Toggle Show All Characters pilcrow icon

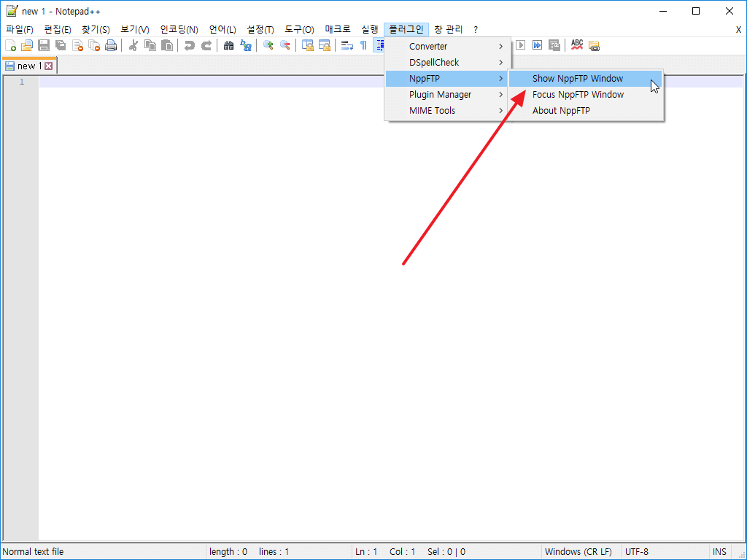click(x=363, y=45)
